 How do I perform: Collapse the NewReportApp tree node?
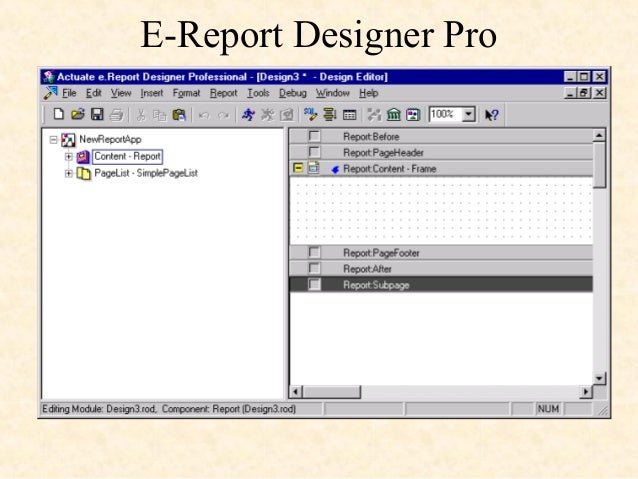(53, 140)
